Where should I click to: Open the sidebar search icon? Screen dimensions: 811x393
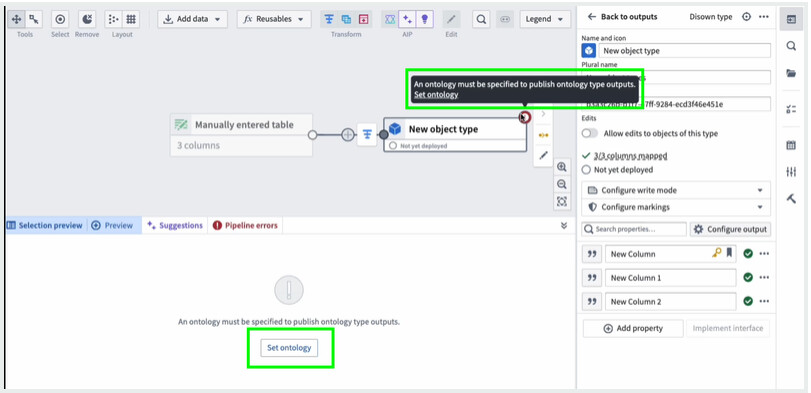(x=791, y=46)
